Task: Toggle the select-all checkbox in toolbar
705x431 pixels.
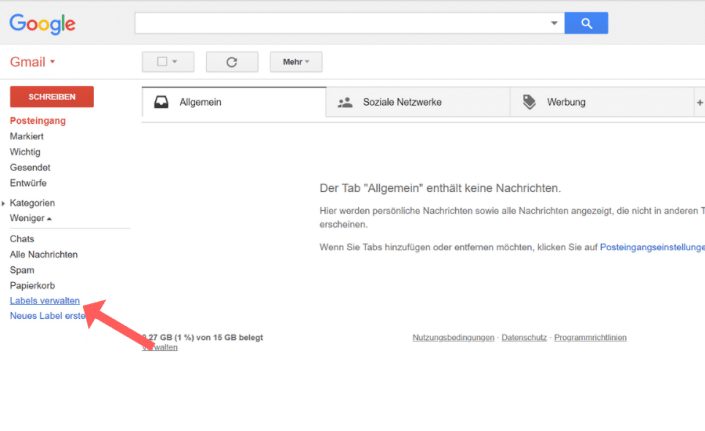Action: [161, 62]
